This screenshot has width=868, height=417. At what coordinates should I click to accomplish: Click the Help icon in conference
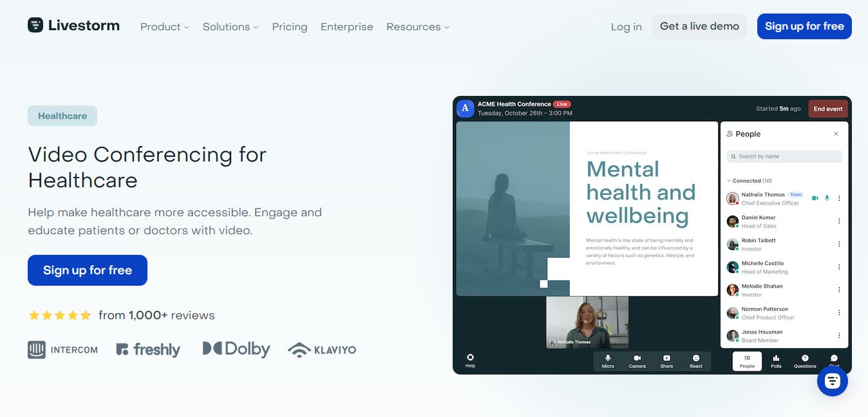470,361
